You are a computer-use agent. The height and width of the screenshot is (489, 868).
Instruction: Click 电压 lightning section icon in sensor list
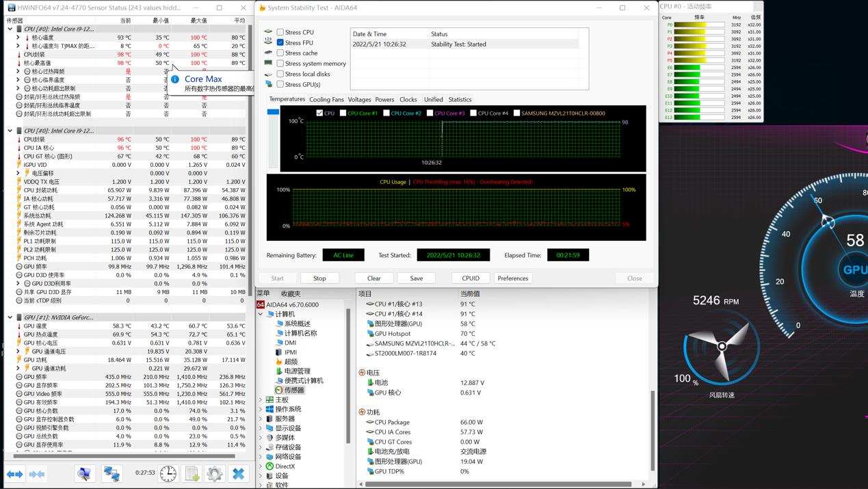[x=362, y=373]
